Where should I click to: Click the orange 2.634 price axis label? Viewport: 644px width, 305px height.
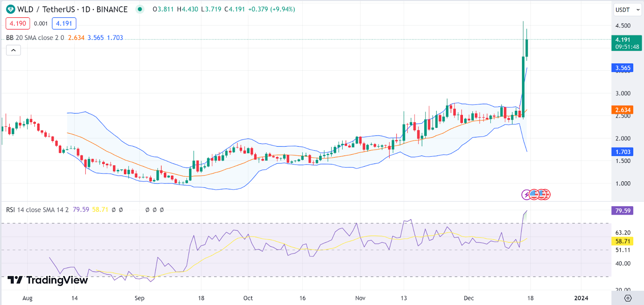click(622, 110)
